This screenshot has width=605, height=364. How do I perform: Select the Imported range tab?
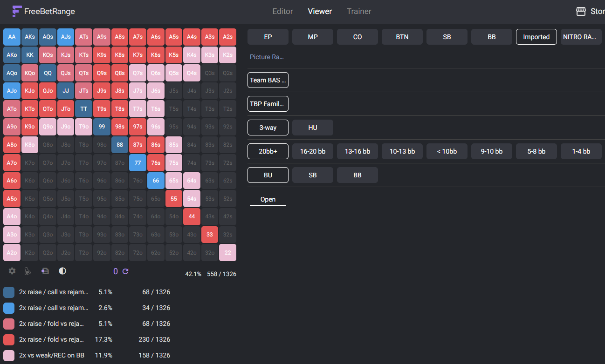tap(536, 36)
